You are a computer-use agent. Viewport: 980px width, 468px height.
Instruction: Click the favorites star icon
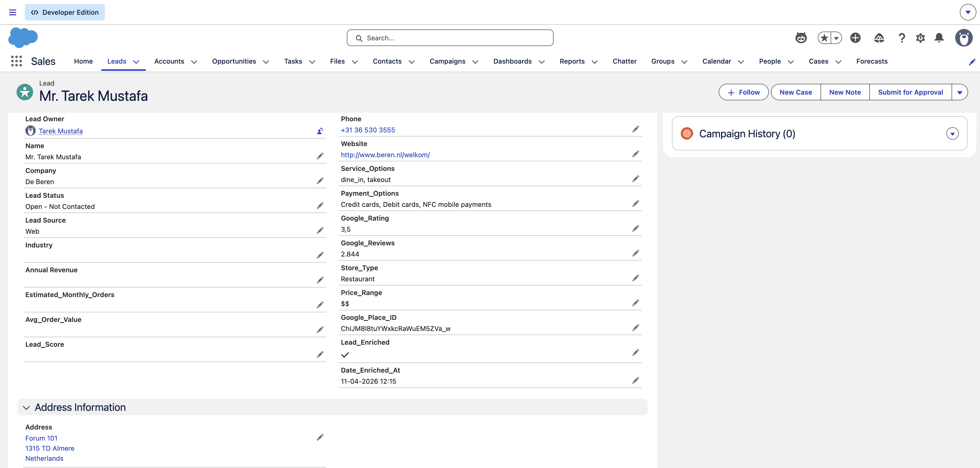point(824,38)
